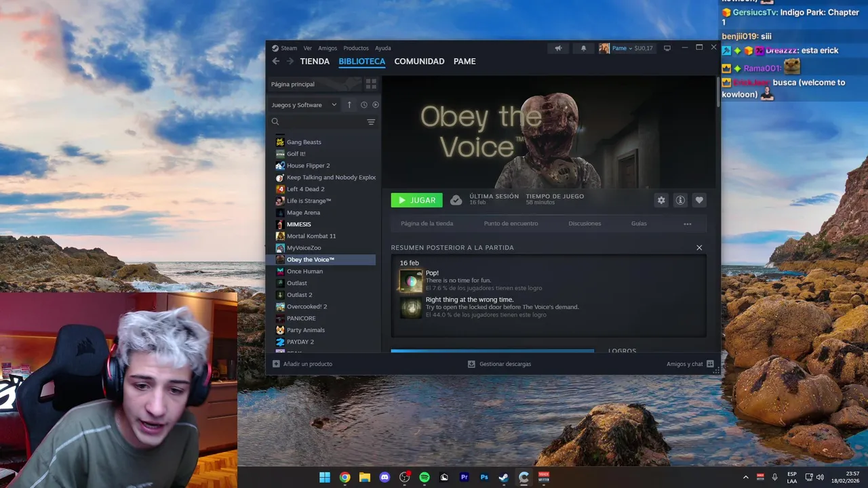
Task: Click Página principal button
Action: click(314, 84)
